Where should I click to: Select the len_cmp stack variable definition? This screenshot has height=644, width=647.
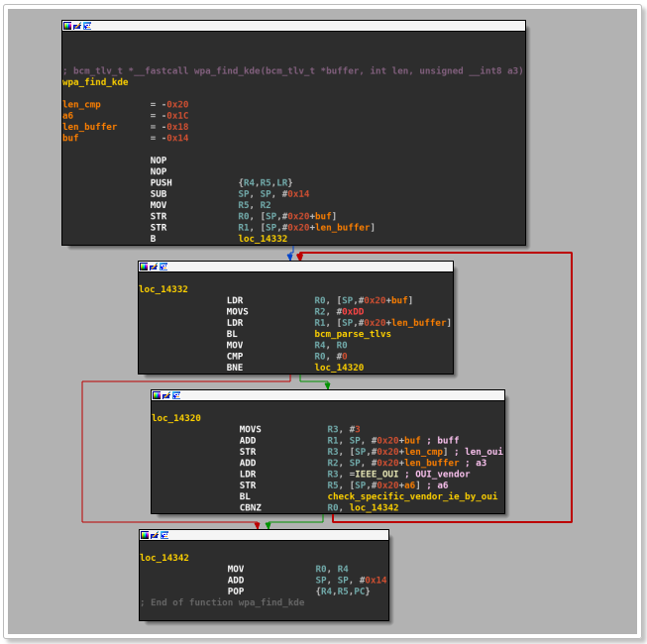(126, 104)
